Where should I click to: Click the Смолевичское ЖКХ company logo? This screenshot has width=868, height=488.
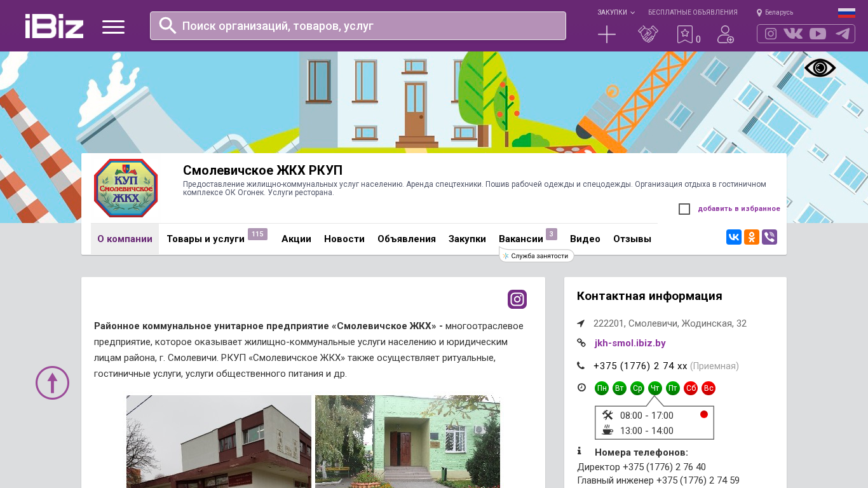pos(126,188)
